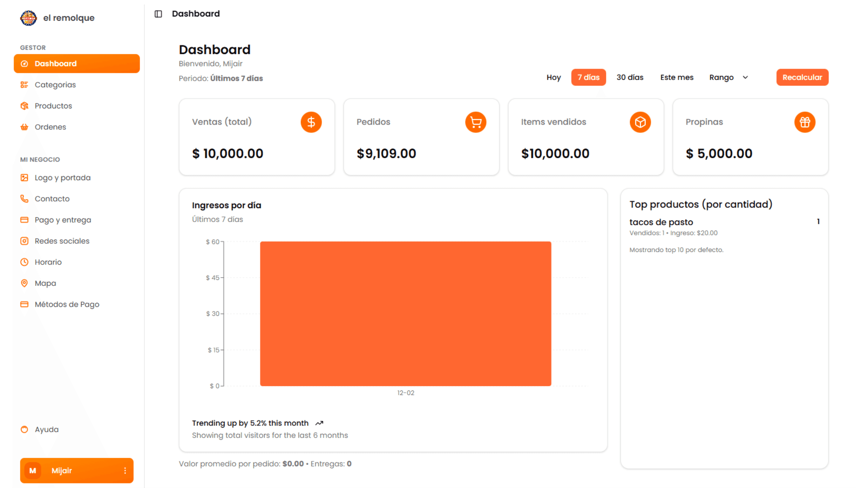Select the Hoy period filter

tap(553, 78)
